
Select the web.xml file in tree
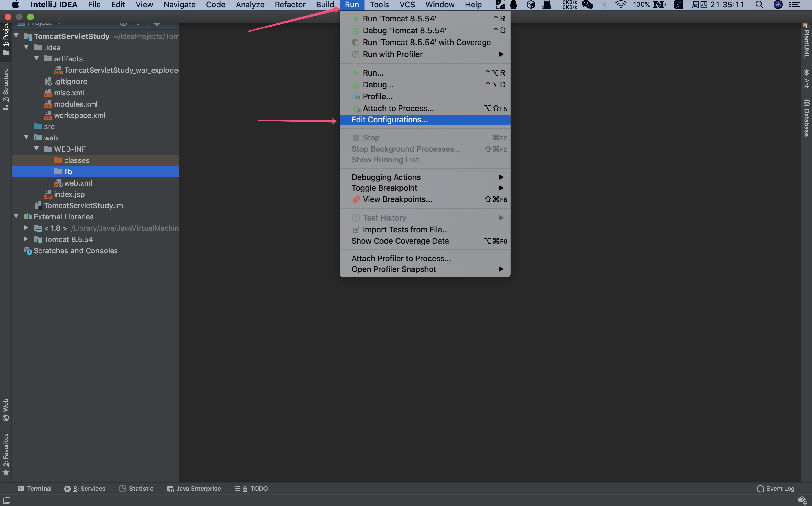tap(78, 183)
